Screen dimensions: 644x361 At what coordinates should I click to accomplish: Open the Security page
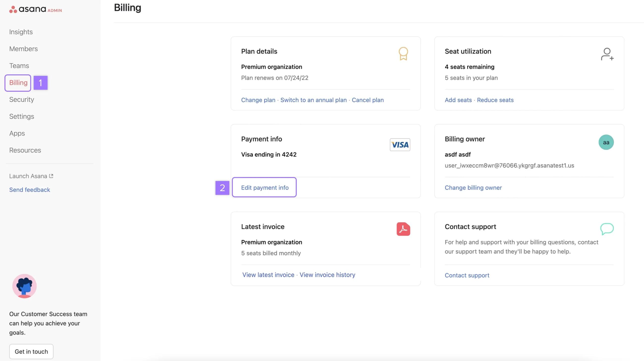pos(22,99)
